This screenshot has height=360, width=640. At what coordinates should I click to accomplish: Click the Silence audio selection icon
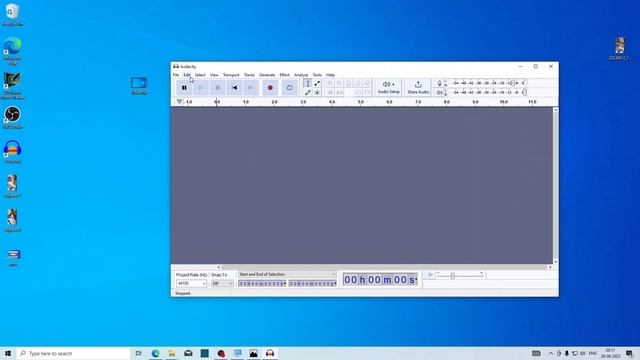339,93
